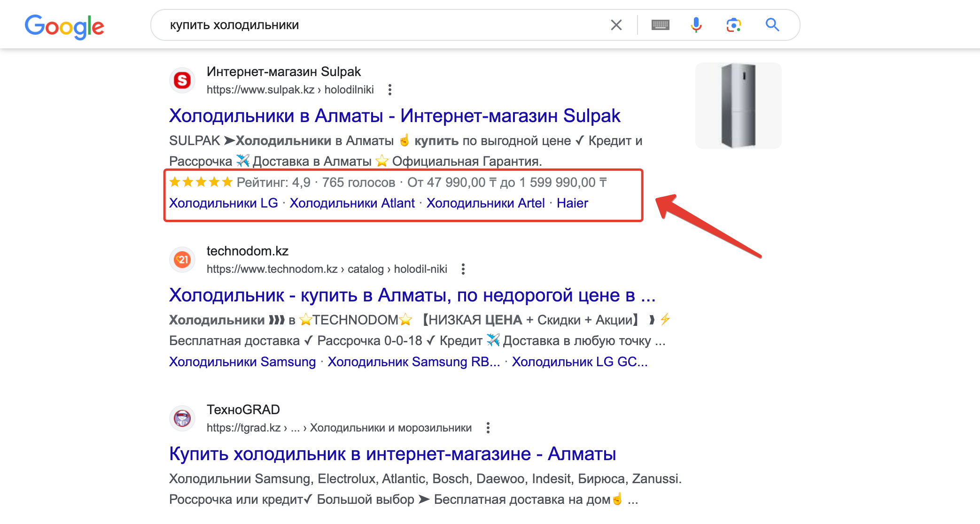Open the Холодильники Atlant sitelink

(352, 203)
